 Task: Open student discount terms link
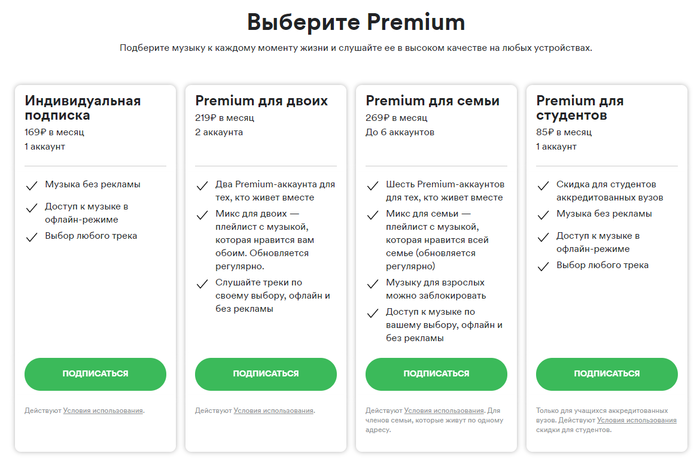pyautogui.click(x=625, y=420)
